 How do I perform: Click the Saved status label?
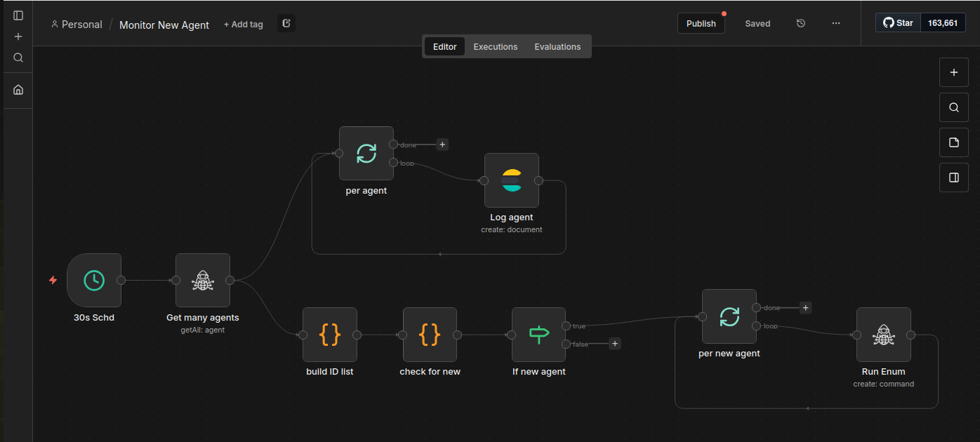point(757,24)
